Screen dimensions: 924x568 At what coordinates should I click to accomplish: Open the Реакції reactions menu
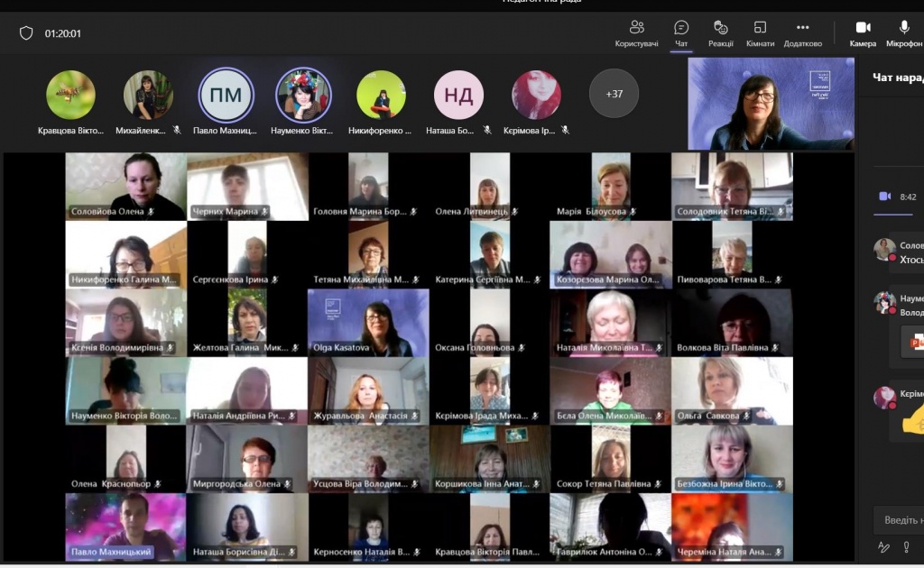pos(721,33)
